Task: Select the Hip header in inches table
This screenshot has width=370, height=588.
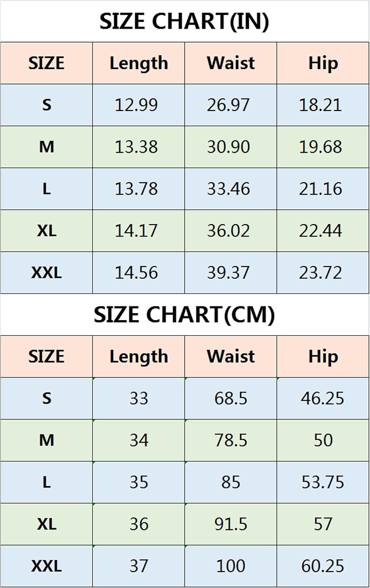Action: click(323, 63)
